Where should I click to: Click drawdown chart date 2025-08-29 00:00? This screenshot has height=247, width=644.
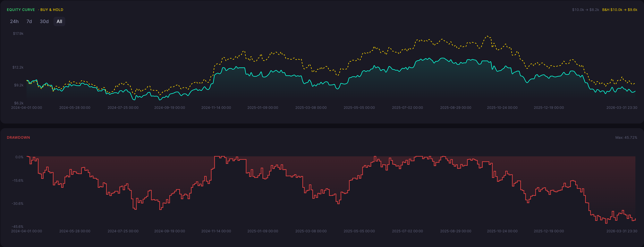(x=456, y=231)
